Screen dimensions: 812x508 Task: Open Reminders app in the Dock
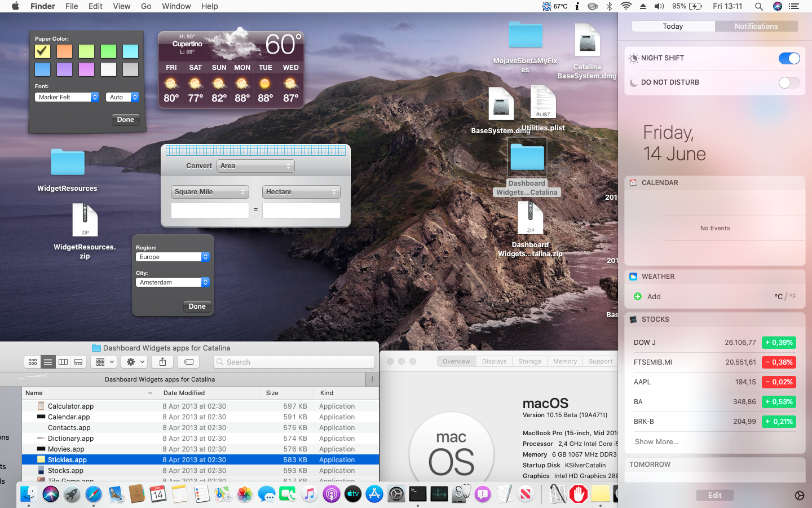[201, 494]
